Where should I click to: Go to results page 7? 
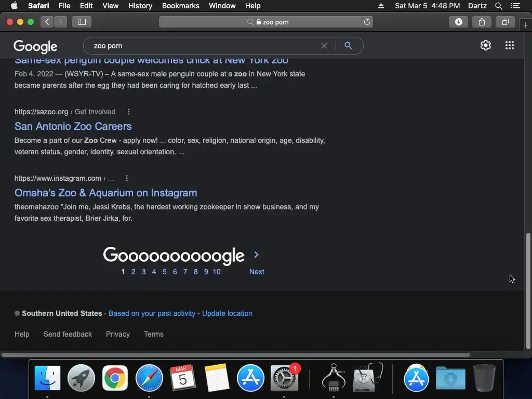[185, 272]
